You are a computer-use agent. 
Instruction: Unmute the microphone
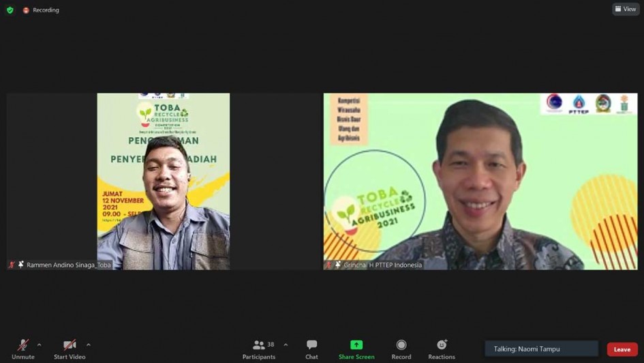[x=23, y=349]
